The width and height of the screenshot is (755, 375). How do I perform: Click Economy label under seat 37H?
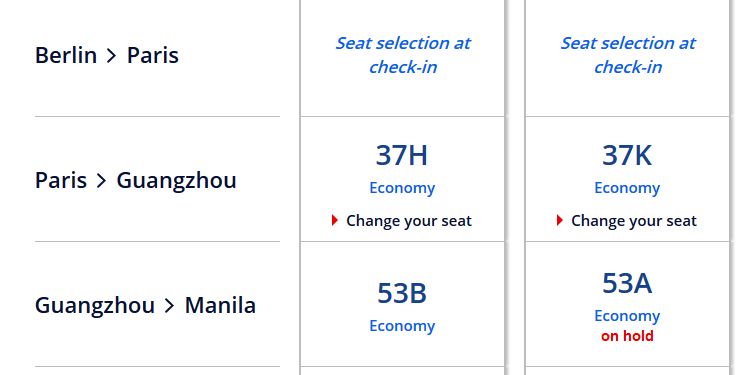click(x=402, y=188)
